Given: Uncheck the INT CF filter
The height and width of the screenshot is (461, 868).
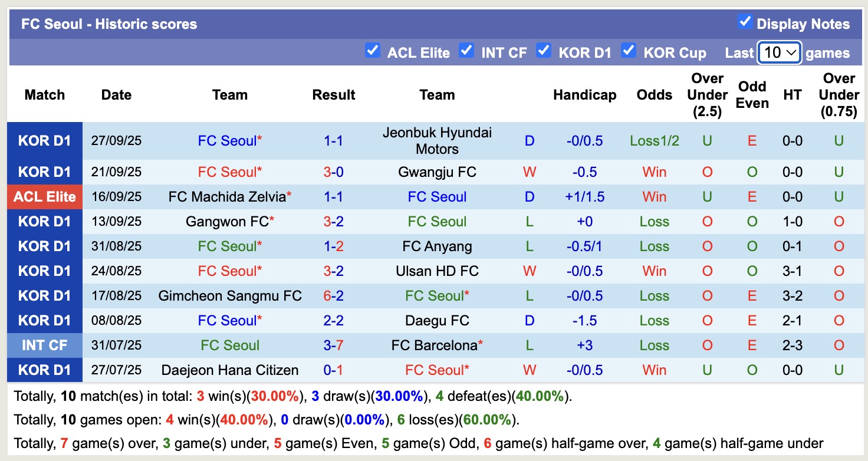Looking at the screenshot, I should point(466,51).
